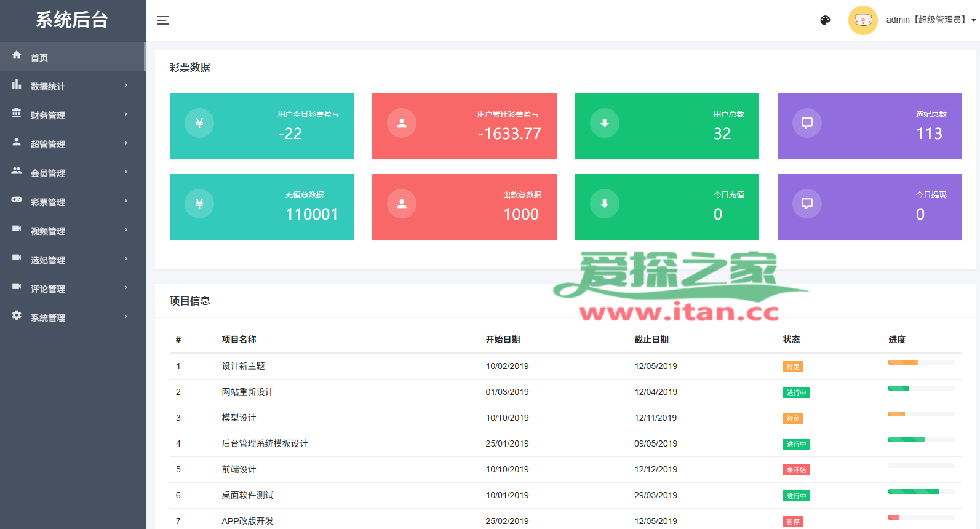Open the 会员管理 menu item
980x529 pixels.
click(x=48, y=173)
